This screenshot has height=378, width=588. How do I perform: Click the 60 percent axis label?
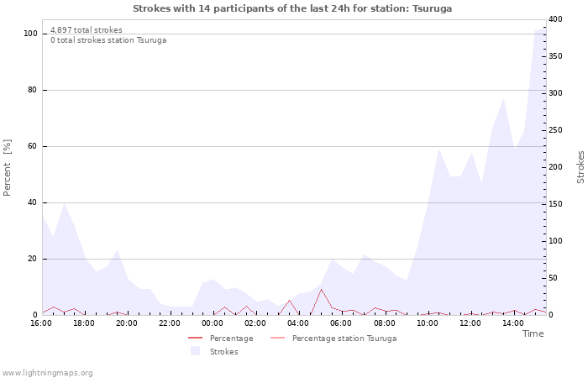click(x=32, y=146)
